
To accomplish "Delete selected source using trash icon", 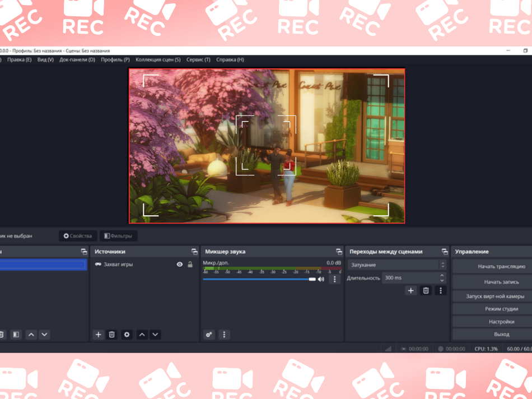I will [x=112, y=335].
